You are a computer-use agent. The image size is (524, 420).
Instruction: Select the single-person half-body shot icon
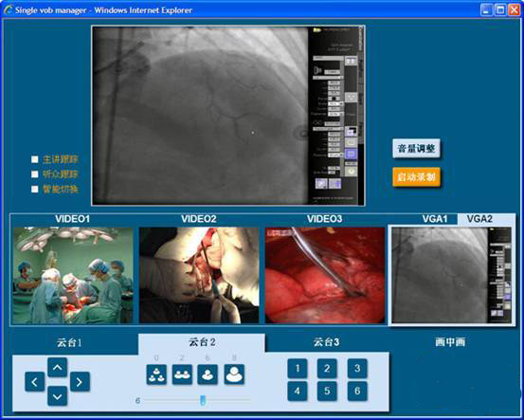point(208,374)
